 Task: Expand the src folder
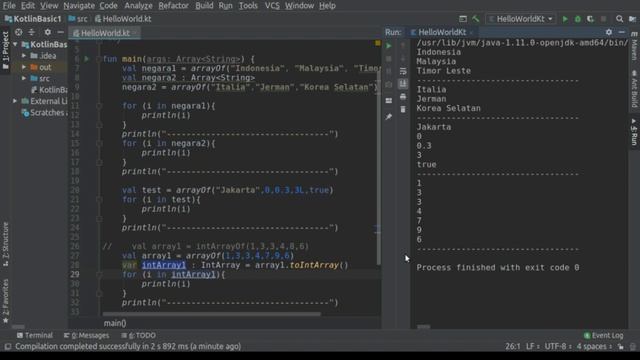tap(24, 78)
